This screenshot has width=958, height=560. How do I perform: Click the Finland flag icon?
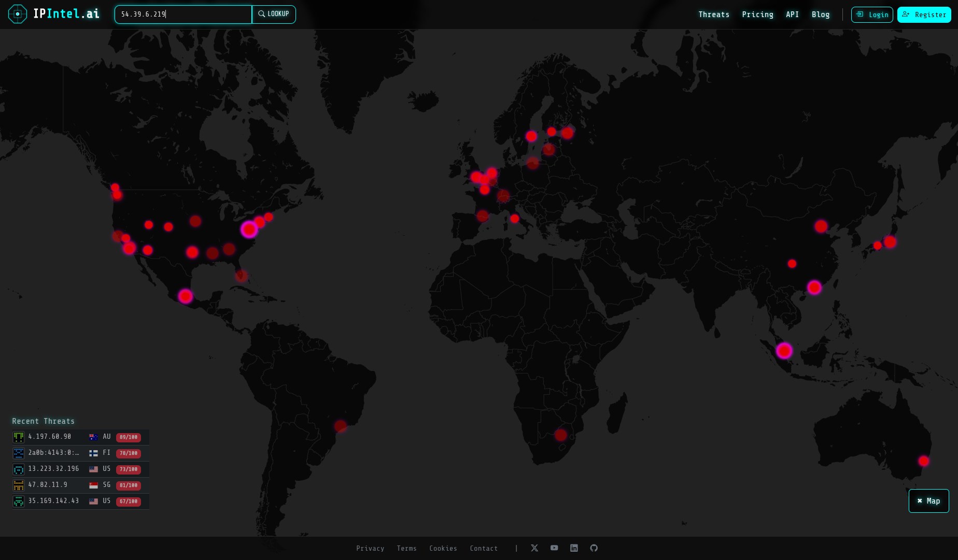93,453
